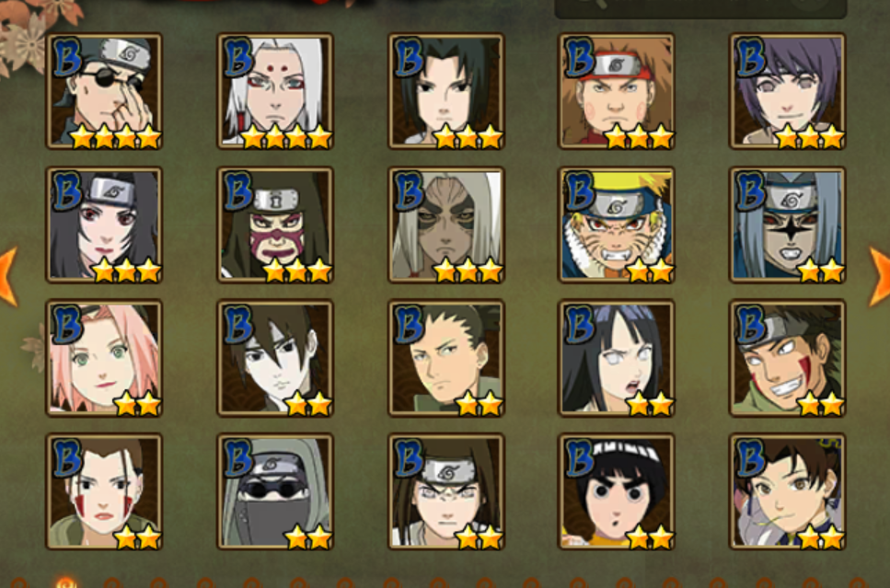This screenshot has width=890, height=588.
Task: Select the brown-haired boy chewing a needle
Action: 787,491
